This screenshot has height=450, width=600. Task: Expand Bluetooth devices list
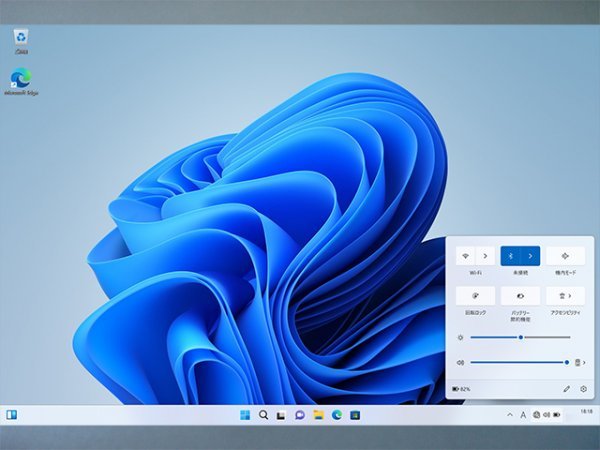530,256
